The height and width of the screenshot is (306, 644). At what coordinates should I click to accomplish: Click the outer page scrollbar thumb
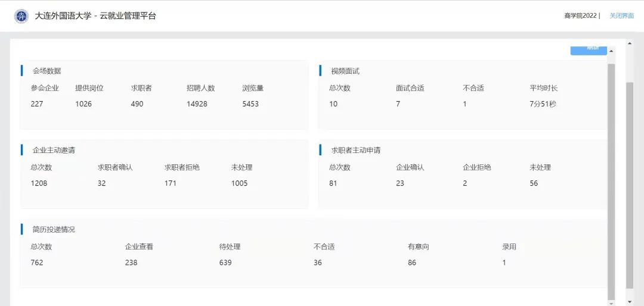coord(630,185)
